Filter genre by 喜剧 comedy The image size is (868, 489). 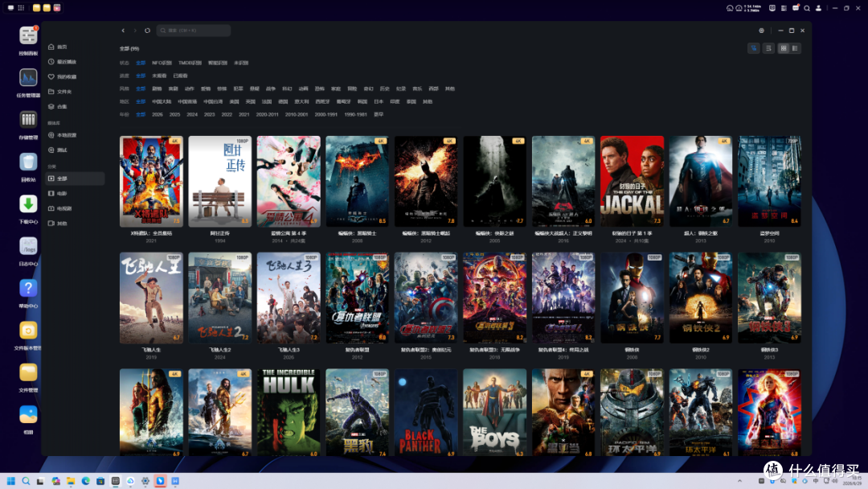click(174, 88)
